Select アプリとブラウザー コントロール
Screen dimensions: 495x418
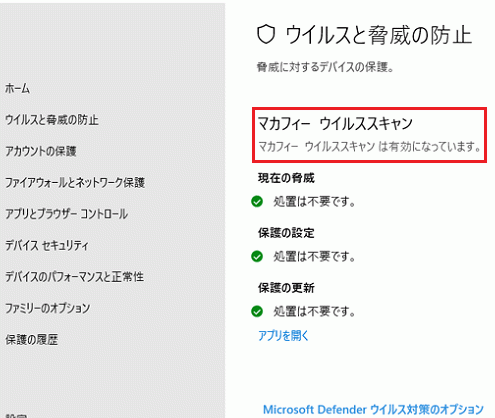point(66,214)
